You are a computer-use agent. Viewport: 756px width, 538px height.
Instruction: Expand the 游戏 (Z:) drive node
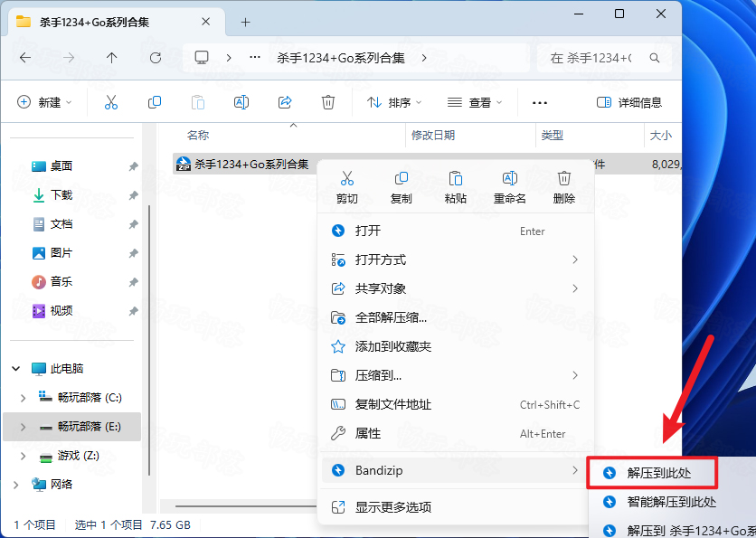pos(23,456)
